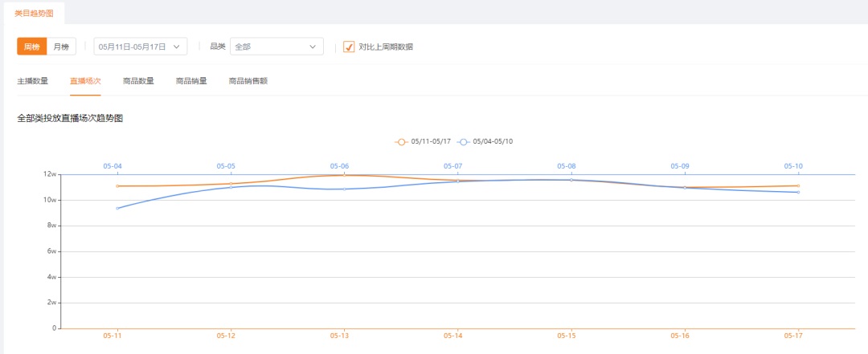Select the 商品数量 tab
868x354 pixels.
[138, 81]
